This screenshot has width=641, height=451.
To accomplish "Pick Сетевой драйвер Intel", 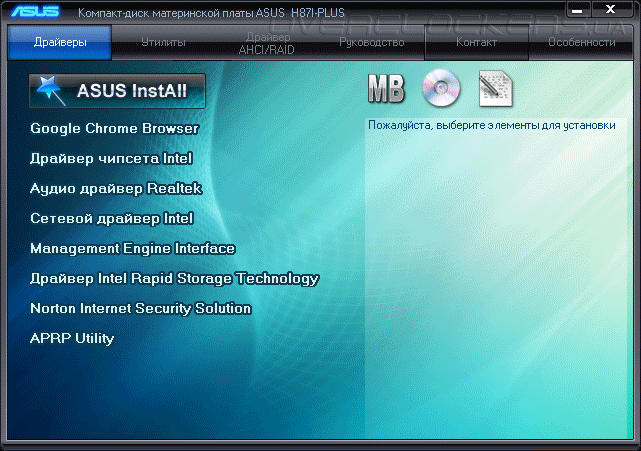I will (112, 218).
